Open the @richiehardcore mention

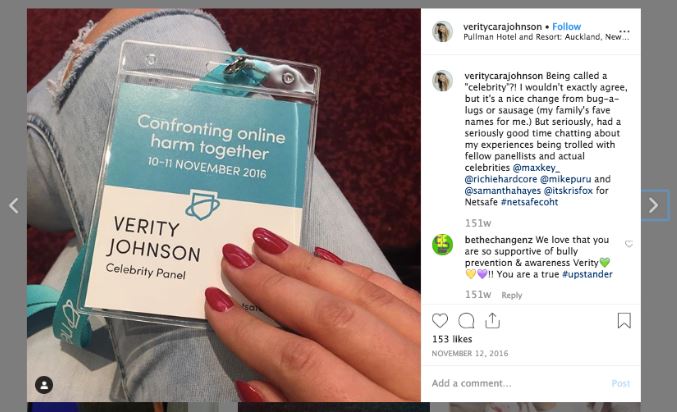(501, 179)
